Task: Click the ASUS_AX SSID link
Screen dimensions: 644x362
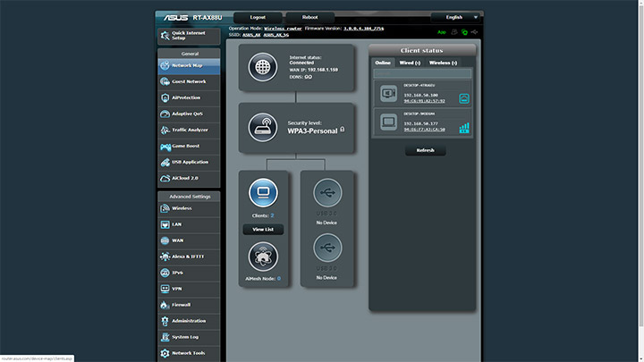Action: coord(251,35)
